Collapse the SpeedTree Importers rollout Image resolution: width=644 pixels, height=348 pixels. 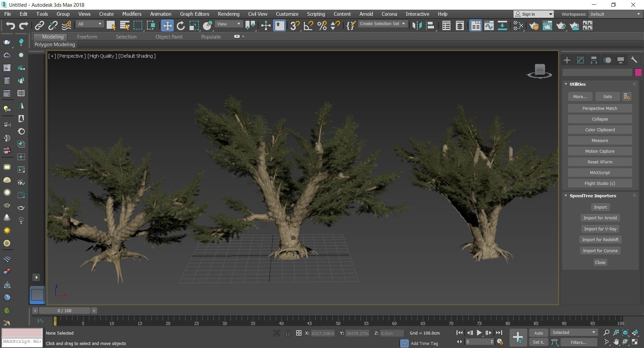tap(566, 196)
